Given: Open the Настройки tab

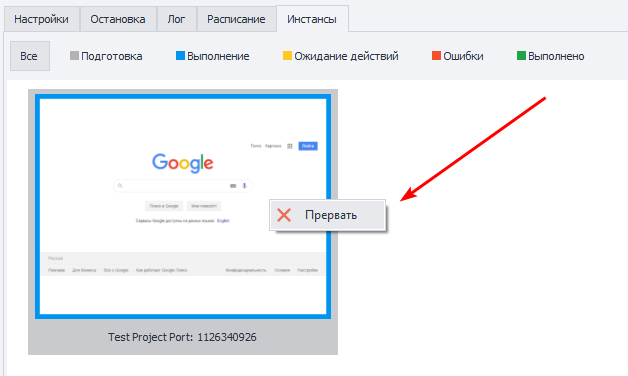Looking at the screenshot, I should (41, 19).
